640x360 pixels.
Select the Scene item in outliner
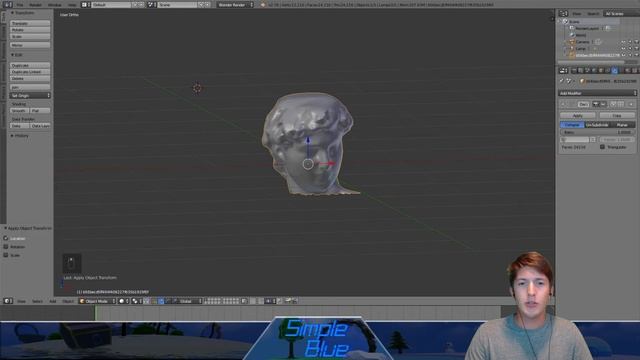574,22
